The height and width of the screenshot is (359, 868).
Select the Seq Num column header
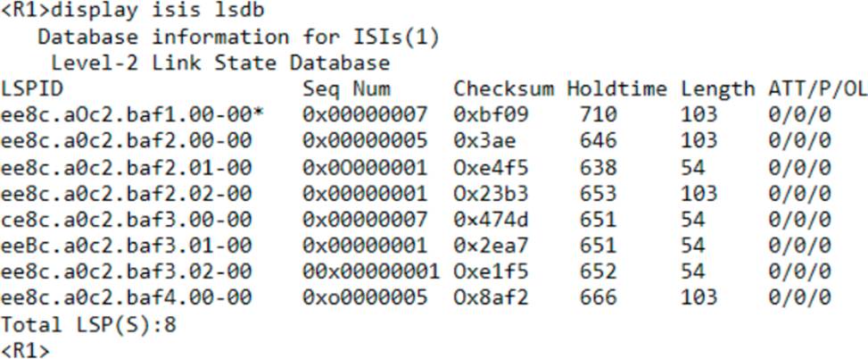346,89
